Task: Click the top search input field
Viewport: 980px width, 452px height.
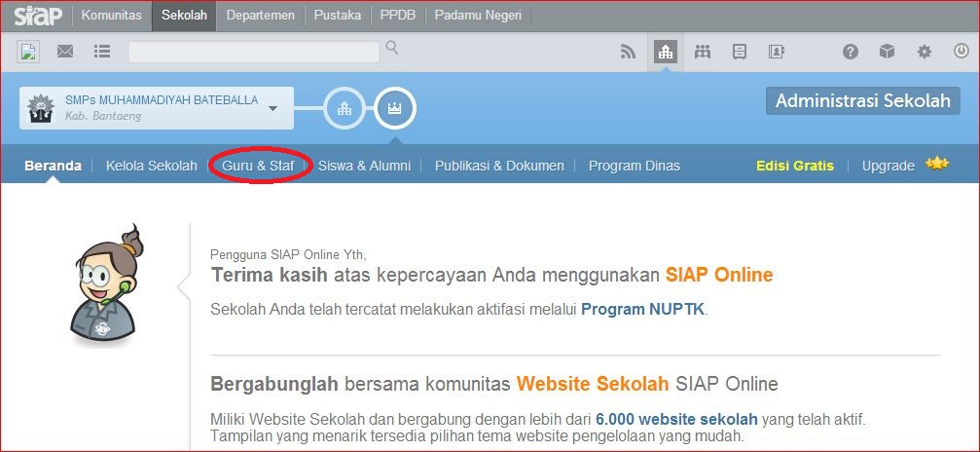Action: [254, 52]
